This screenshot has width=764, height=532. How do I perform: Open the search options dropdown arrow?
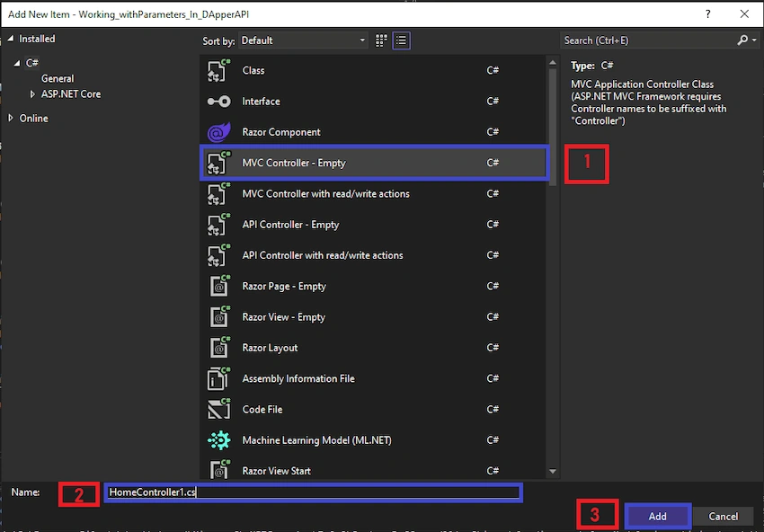(755, 40)
